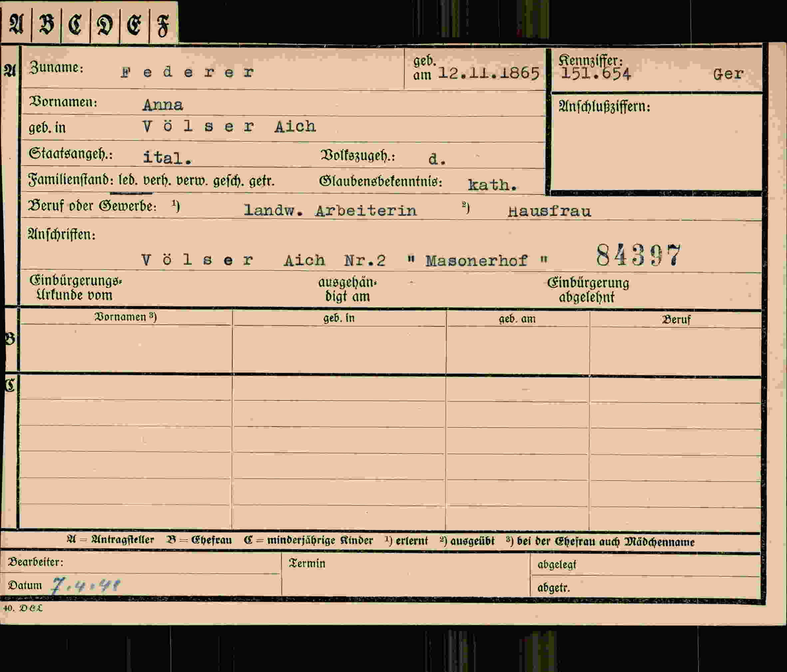Click the handwritten date '7.4.41'
The width and height of the screenshot is (787, 672).
tap(86, 585)
